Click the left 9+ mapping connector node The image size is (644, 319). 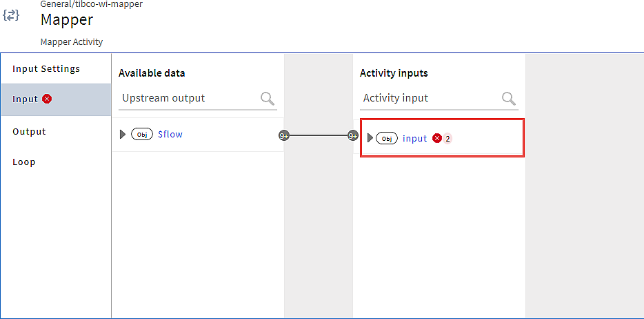[284, 135]
